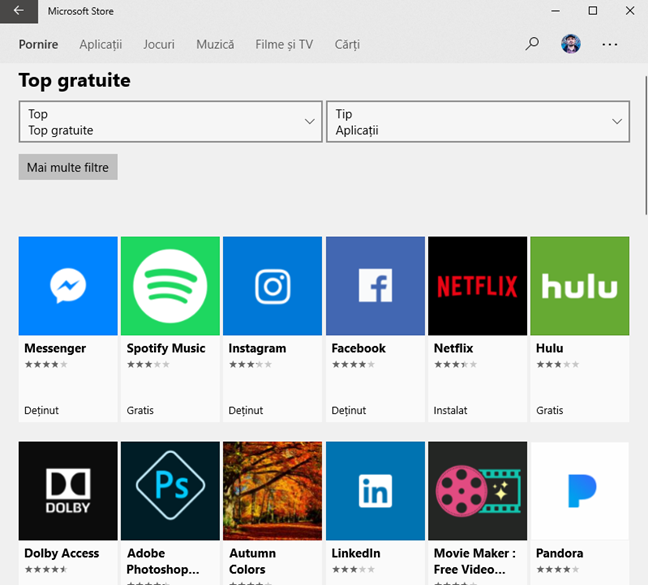648x585 pixels.
Task: Click the Mai multe filtre button
Action: (68, 167)
